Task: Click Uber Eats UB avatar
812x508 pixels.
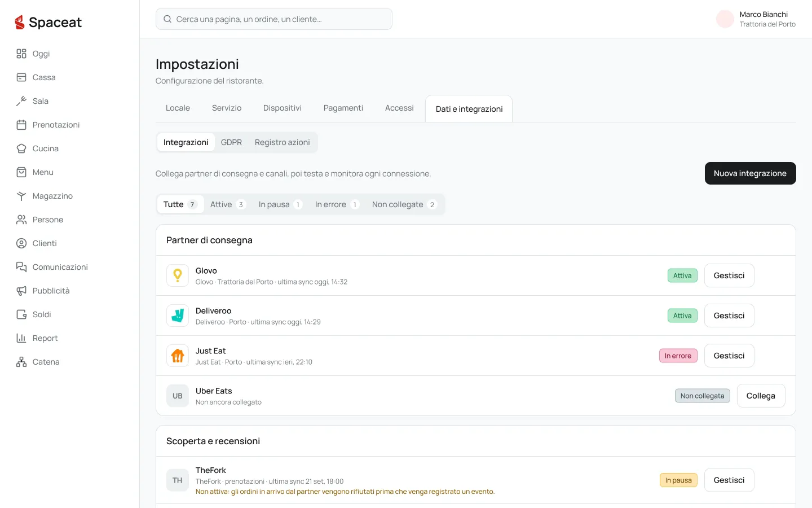Action: [178, 396]
